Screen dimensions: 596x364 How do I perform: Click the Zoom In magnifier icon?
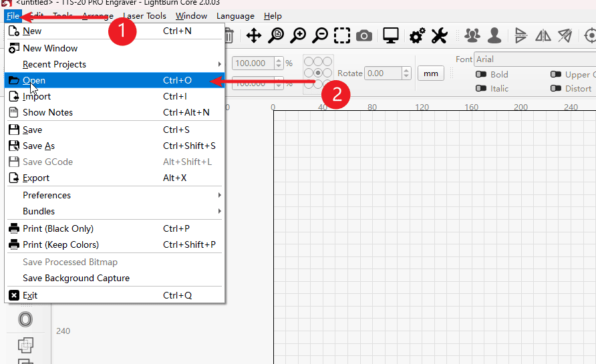click(298, 36)
